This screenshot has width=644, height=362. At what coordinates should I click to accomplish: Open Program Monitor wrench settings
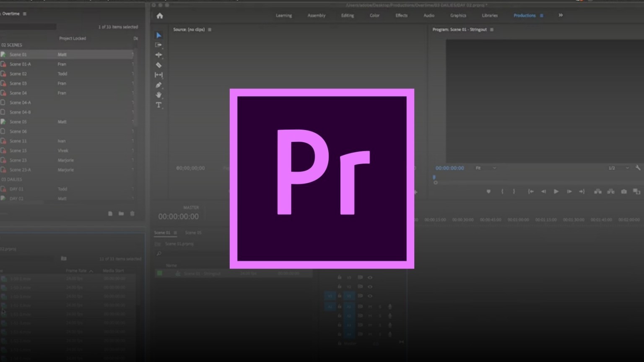(638, 168)
